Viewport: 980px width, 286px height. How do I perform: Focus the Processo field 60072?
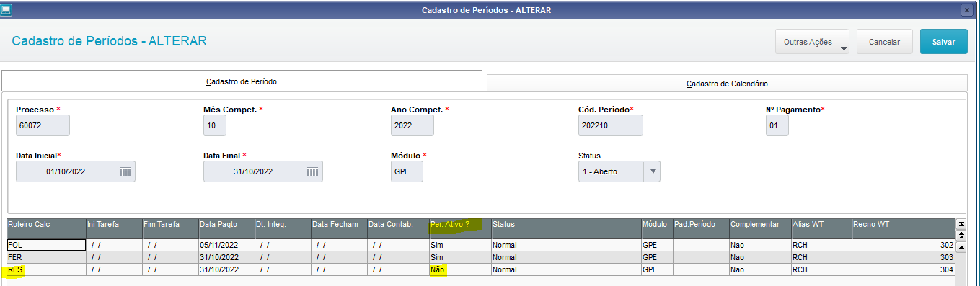(43, 125)
